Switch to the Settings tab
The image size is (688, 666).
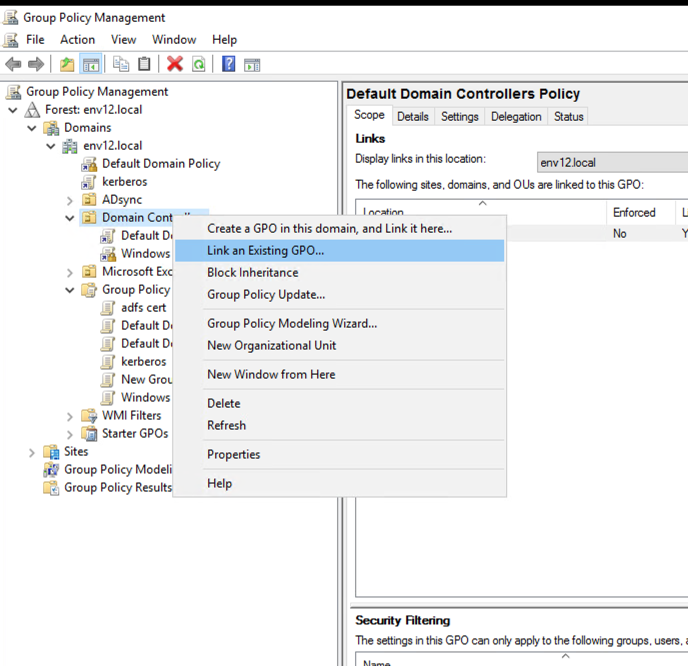pyautogui.click(x=459, y=117)
